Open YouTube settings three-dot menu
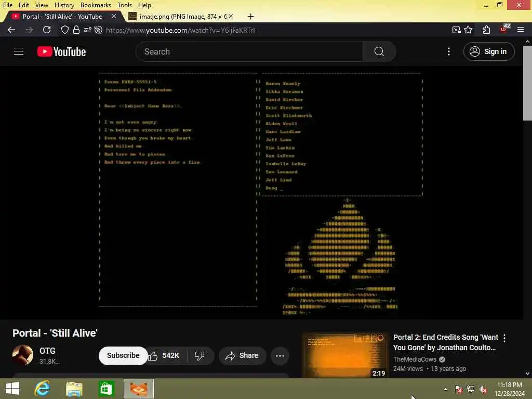The width and height of the screenshot is (532, 399). click(448, 51)
